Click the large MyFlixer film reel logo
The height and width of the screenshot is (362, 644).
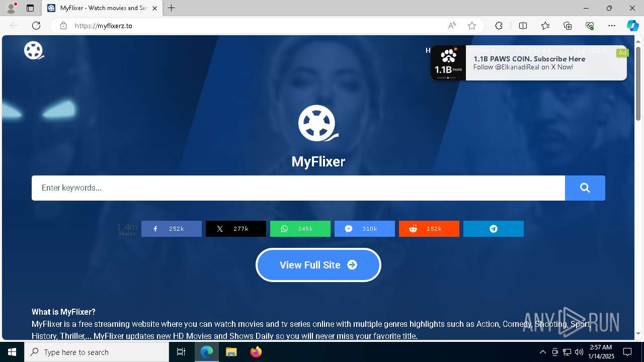point(318,123)
